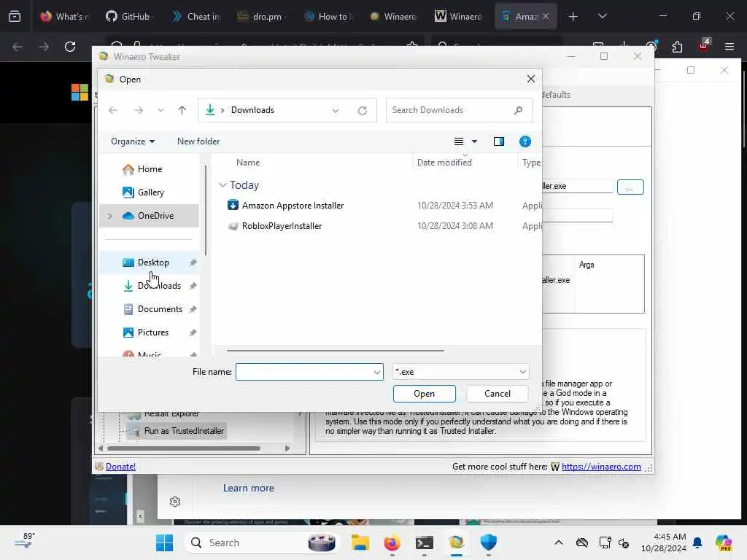
Task: Select Run as TrustedInstaller tree item
Action: pos(183,431)
